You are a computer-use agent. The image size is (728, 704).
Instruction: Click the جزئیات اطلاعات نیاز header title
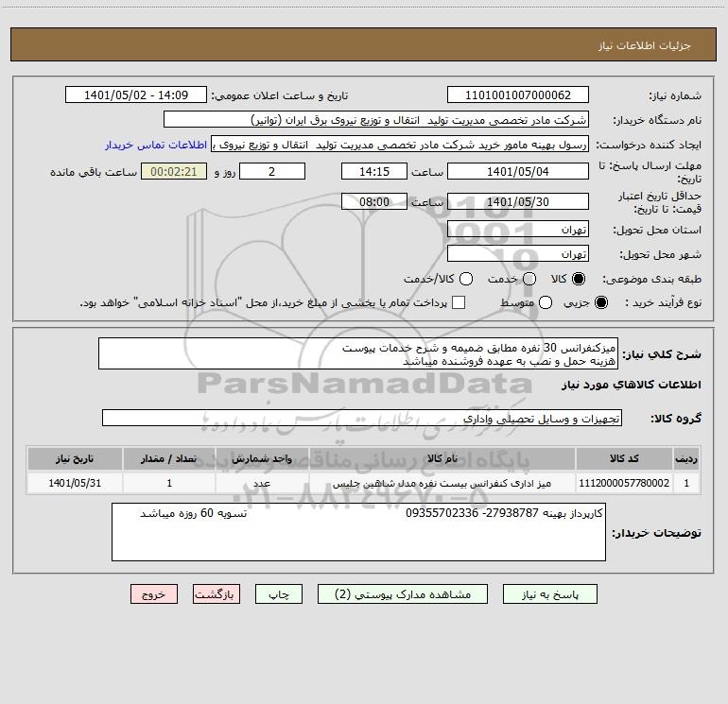pos(645,45)
